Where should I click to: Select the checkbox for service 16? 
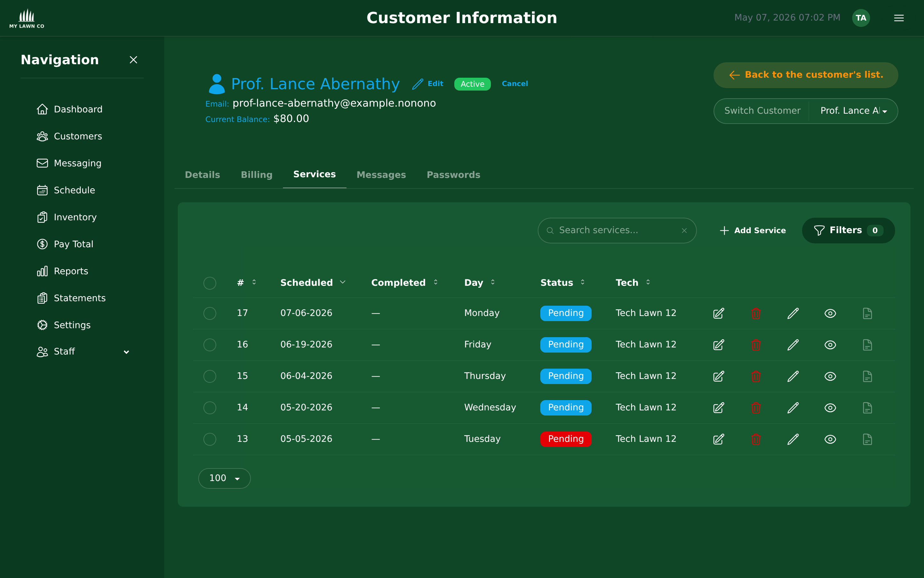[x=210, y=345]
